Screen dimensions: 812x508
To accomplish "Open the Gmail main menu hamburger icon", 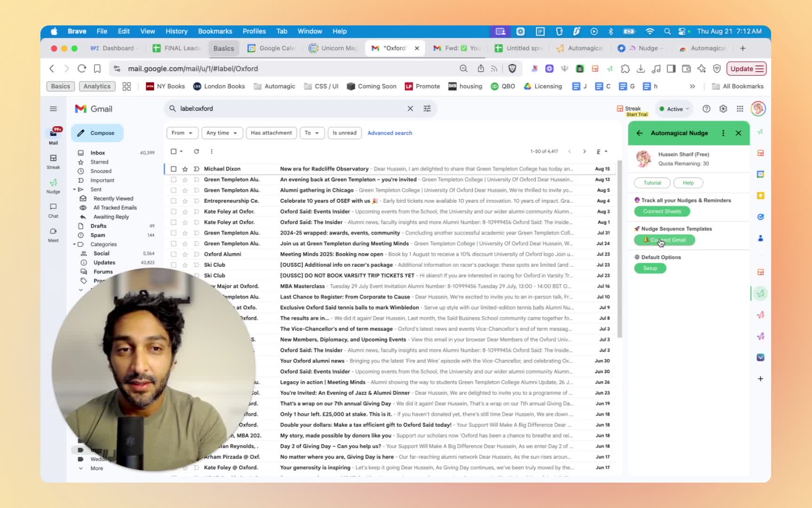I will (x=53, y=109).
